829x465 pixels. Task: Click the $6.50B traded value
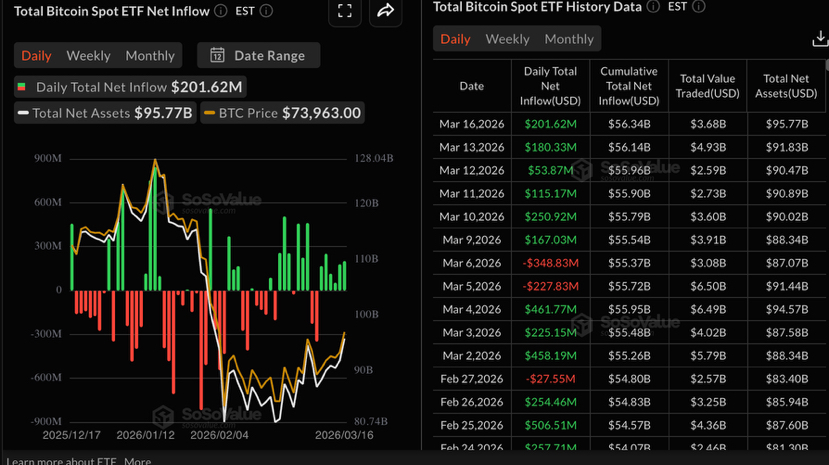707,286
